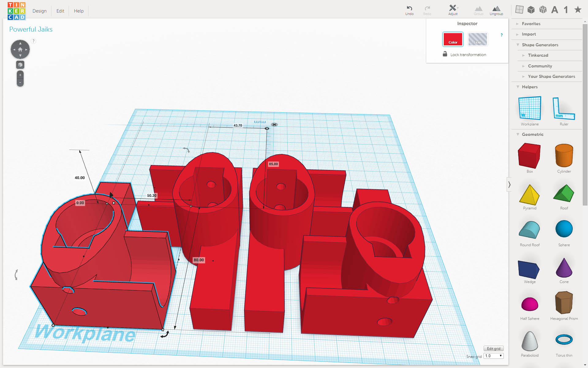Select the Paraboloid shape

(x=530, y=341)
